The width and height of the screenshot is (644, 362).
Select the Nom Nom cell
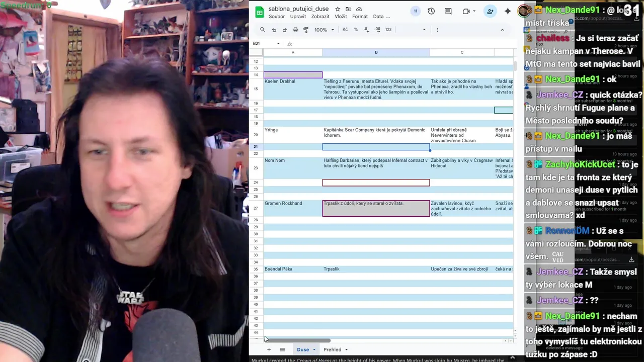(x=293, y=168)
